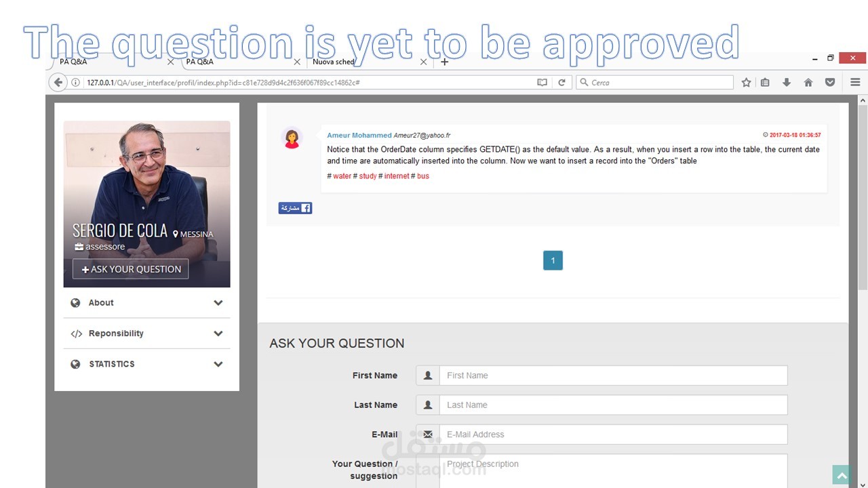Open site info icon in address bar
The height and width of the screenshot is (488, 868).
(x=76, y=83)
